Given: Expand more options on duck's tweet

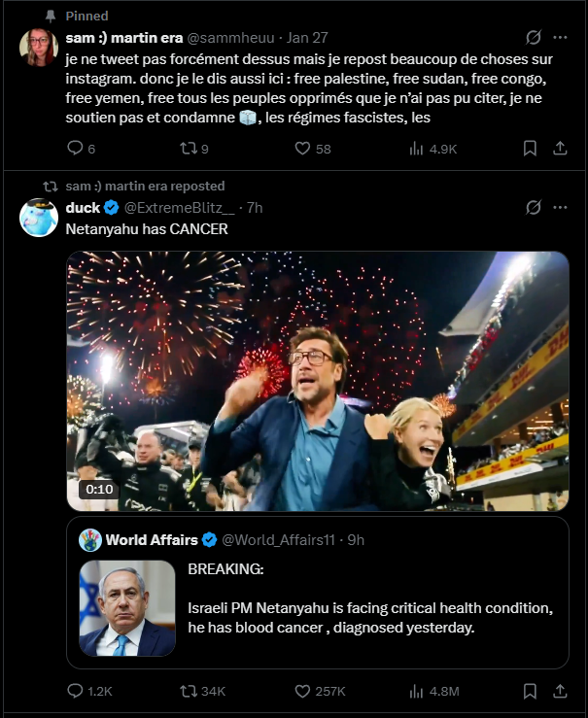Looking at the screenshot, I should point(560,207).
